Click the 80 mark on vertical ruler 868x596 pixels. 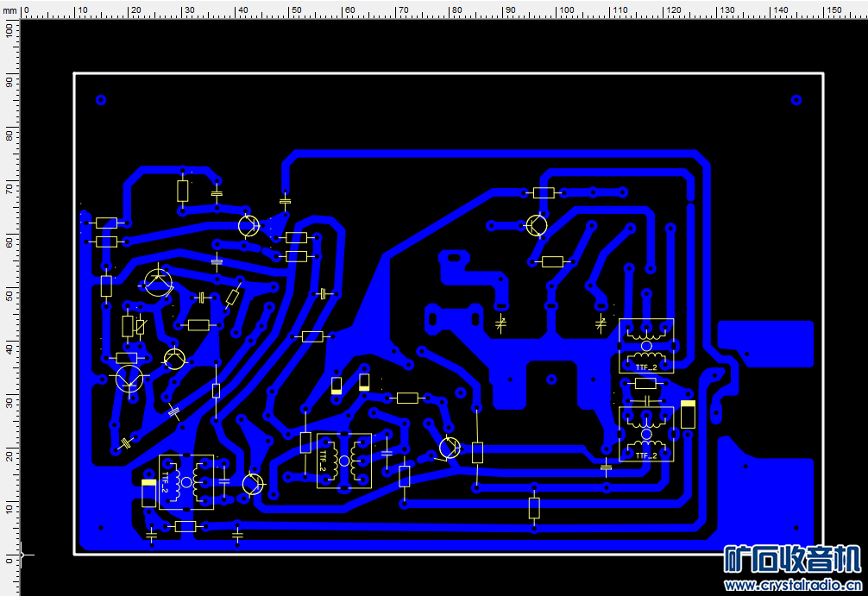pos(9,134)
